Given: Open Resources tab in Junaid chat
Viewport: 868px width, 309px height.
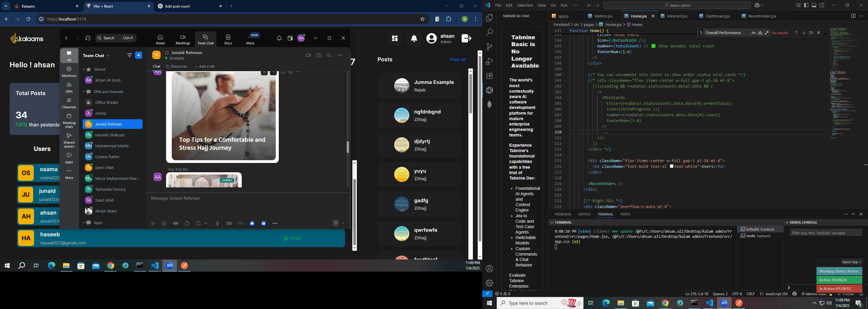Looking at the screenshot, I should pos(177,66).
